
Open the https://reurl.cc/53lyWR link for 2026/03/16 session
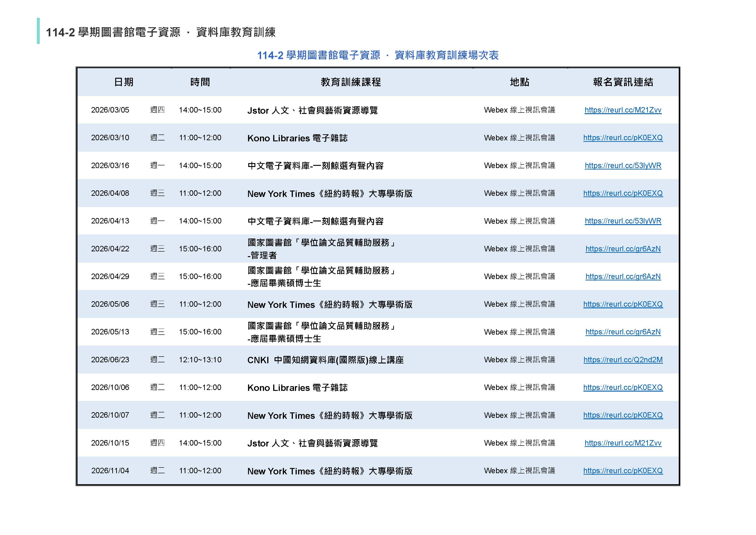[623, 166]
